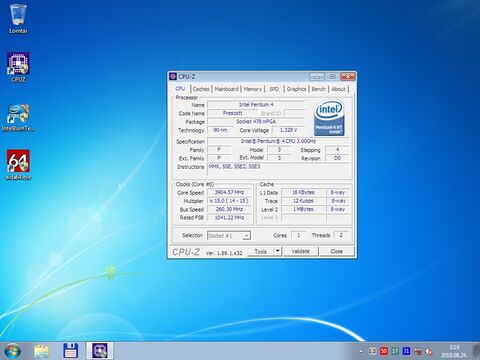Click the L1 Data value 16 KBytes
This screenshot has width=480, height=360.
303,192
